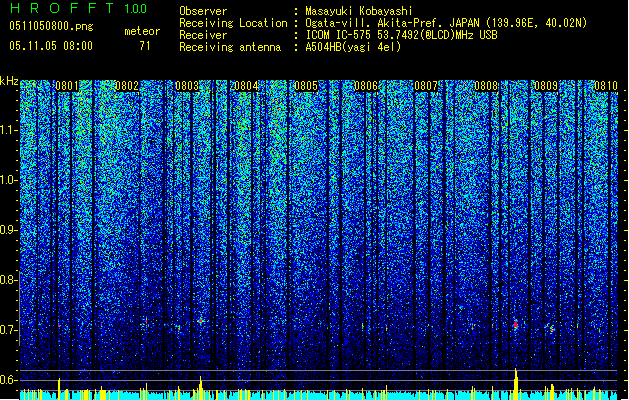Click the 0804 time marker
Screen dimensions: 629x400
click(246, 86)
